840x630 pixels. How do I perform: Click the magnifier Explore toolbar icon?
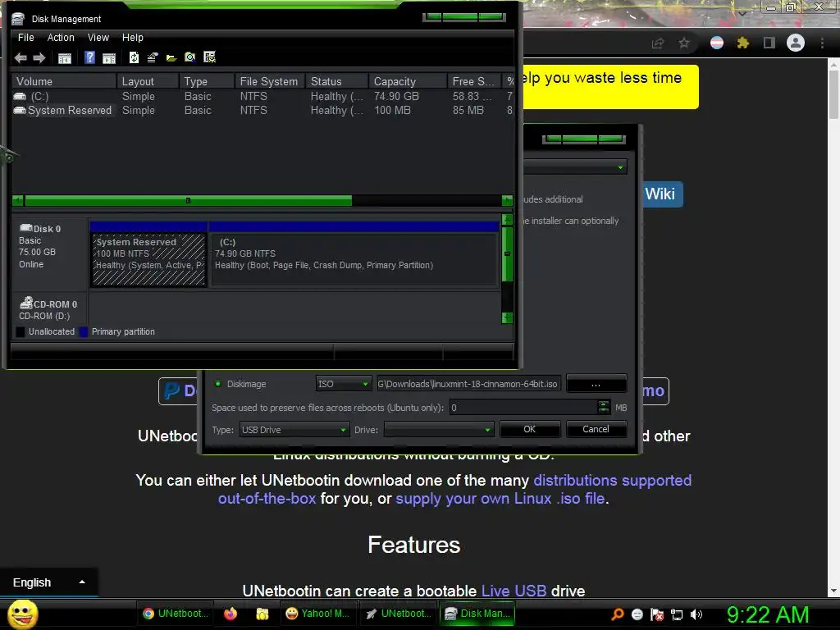pos(190,57)
